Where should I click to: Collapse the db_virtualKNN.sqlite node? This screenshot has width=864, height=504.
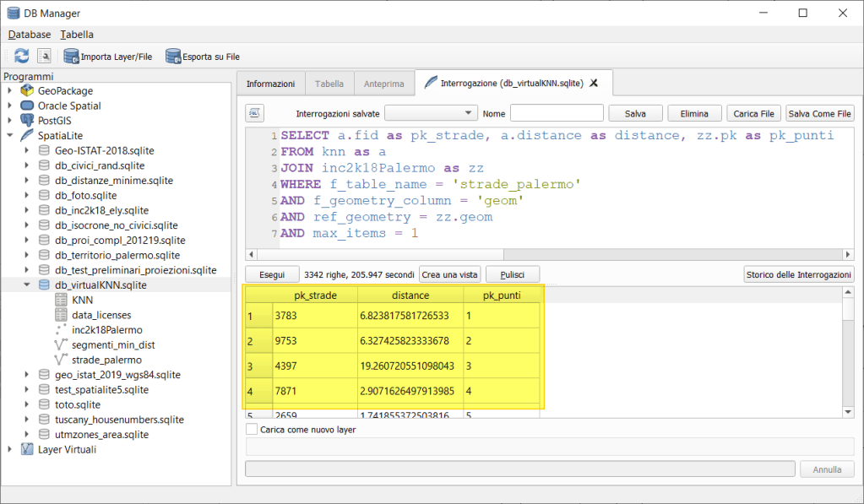(x=27, y=285)
